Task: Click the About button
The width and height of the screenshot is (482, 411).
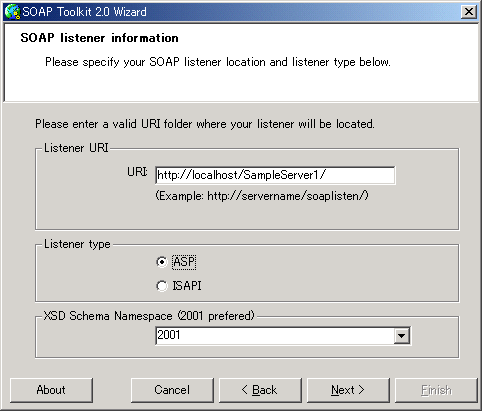Action: (x=51, y=390)
